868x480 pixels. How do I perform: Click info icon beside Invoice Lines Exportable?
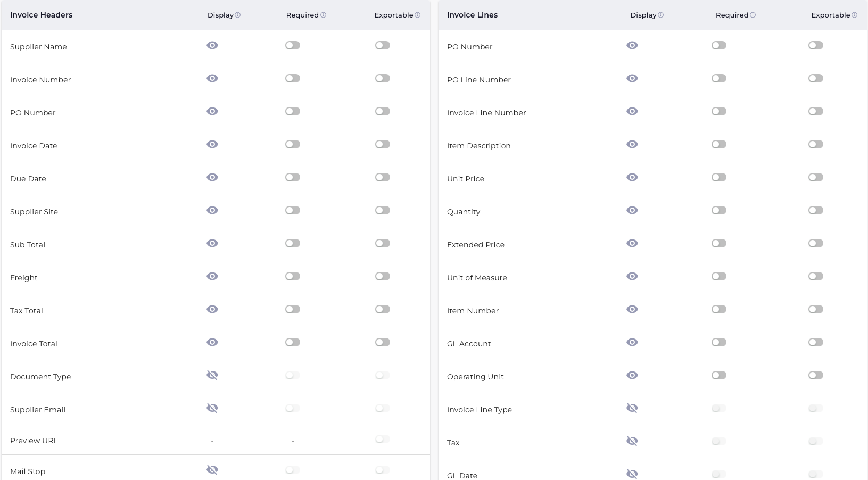click(x=855, y=15)
